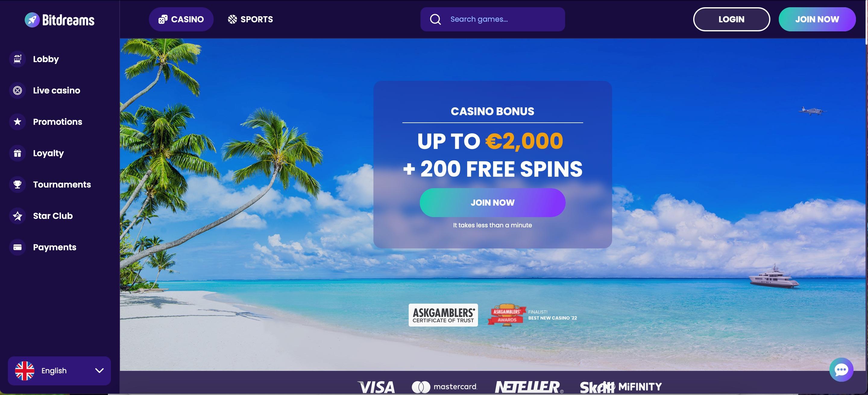The image size is (868, 395).
Task: Select the Live casino roulette icon
Action: click(17, 90)
